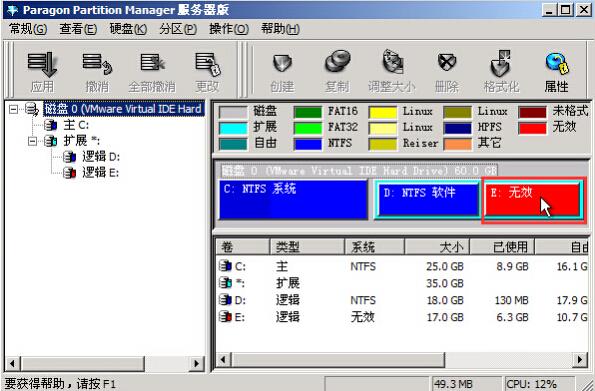Click the E: 无效 red partition block
Screen dimensions: 595x391
click(533, 200)
